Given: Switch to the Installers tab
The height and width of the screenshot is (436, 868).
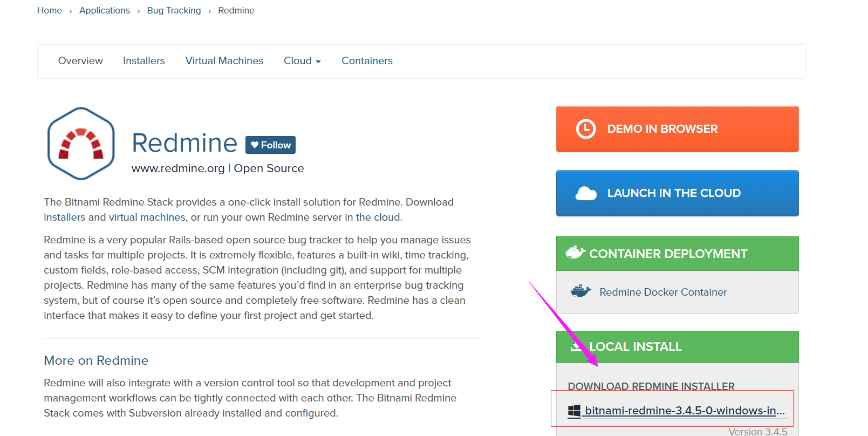Looking at the screenshot, I should pos(144,61).
